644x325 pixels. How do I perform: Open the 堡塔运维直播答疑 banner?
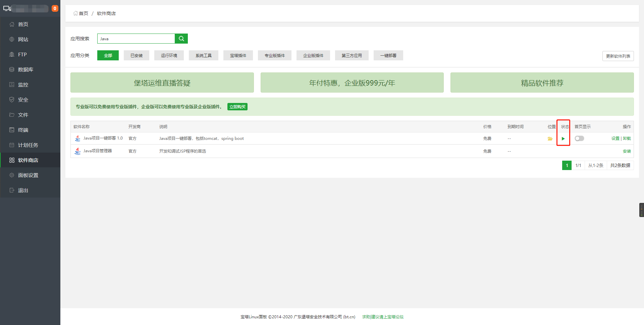162,83
